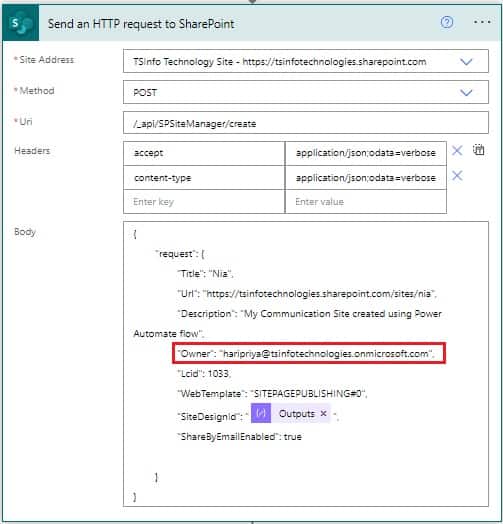Click the Outputs expression token
This screenshot has height=524, width=503.
pyautogui.click(x=290, y=413)
